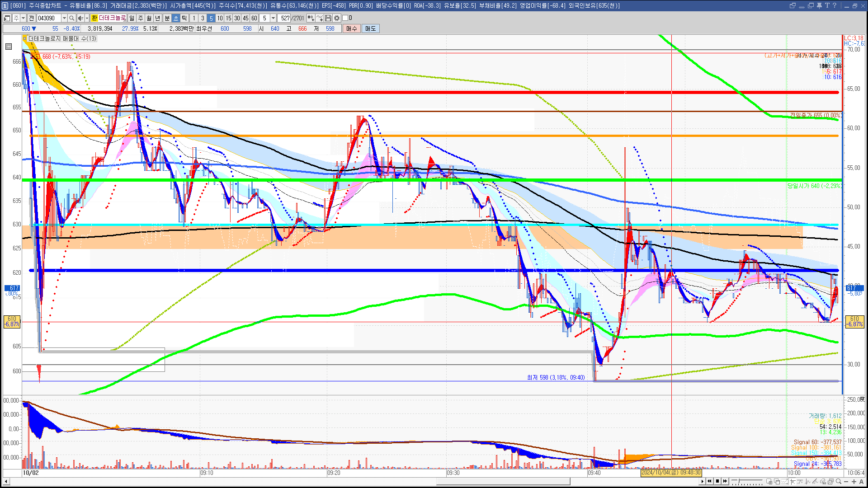The image size is (868, 488).
Task: Toggle the D checkbox in toolbar
Action: pos(345,18)
